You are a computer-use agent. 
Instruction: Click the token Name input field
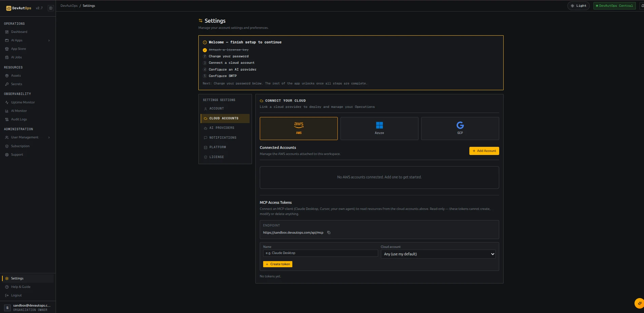(x=320, y=253)
